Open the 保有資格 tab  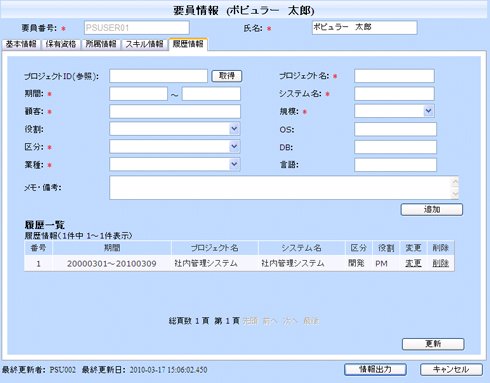(x=61, y=44)
